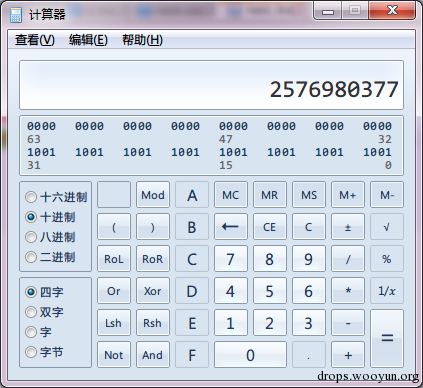Click the equals button

(387, 338)
